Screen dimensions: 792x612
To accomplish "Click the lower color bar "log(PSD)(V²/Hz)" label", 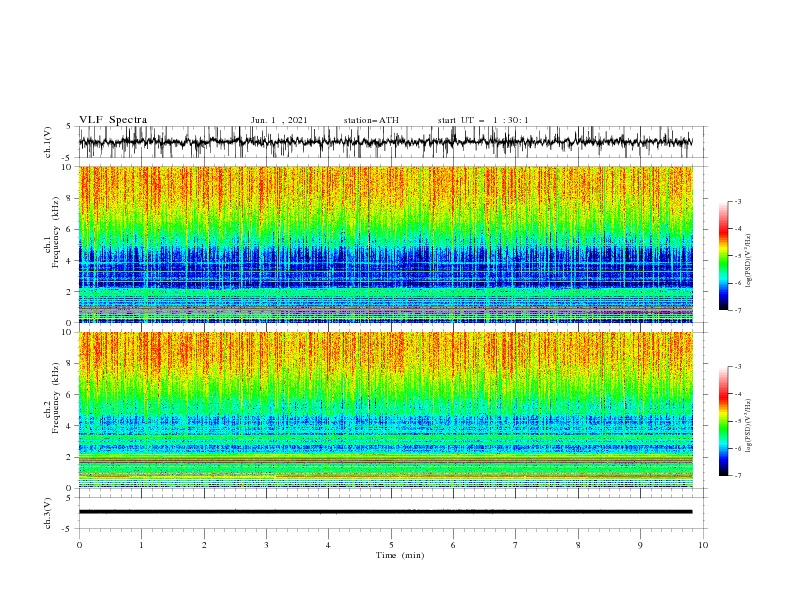I will coord(748,425).
